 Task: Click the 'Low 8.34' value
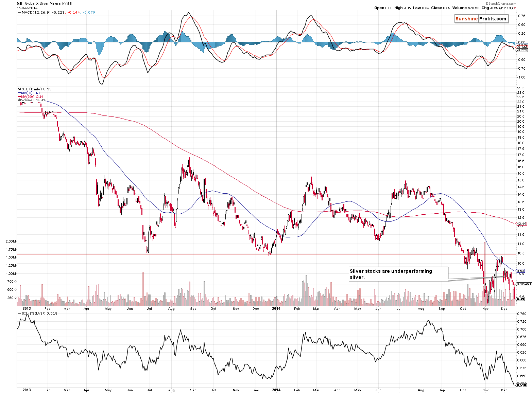421,8
